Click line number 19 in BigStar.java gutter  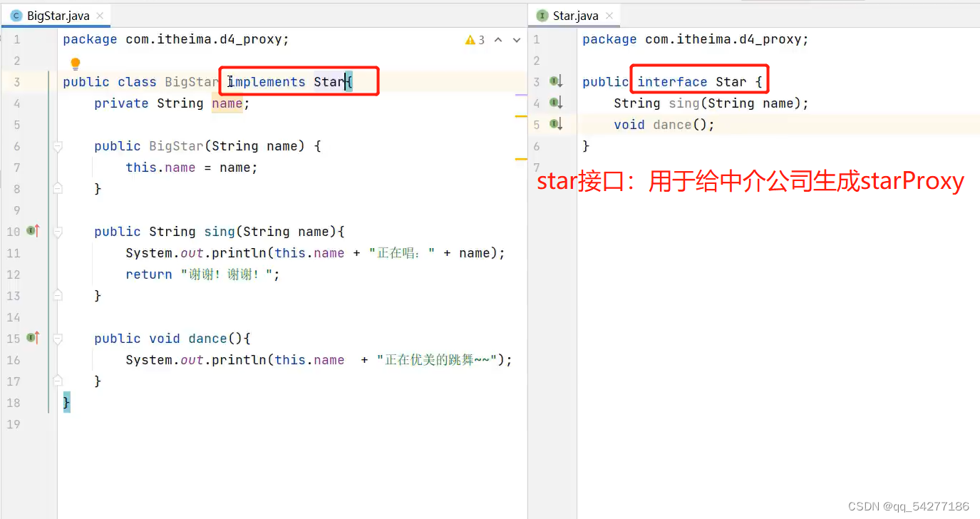[x=13, y=424]
